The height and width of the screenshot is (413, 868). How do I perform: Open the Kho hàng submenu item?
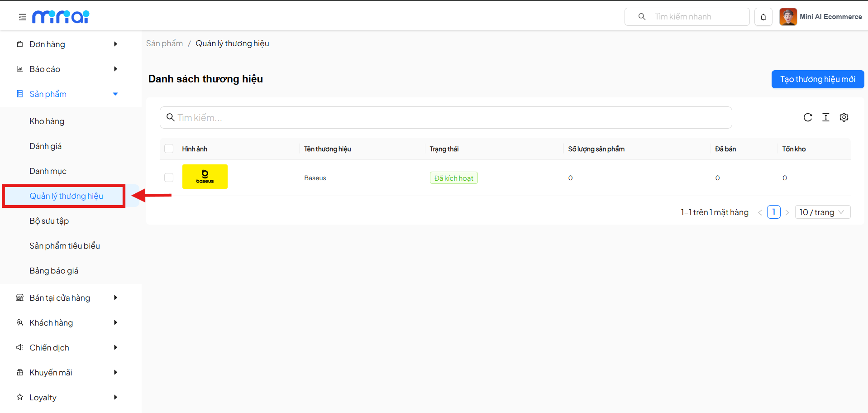pos(47,121)
